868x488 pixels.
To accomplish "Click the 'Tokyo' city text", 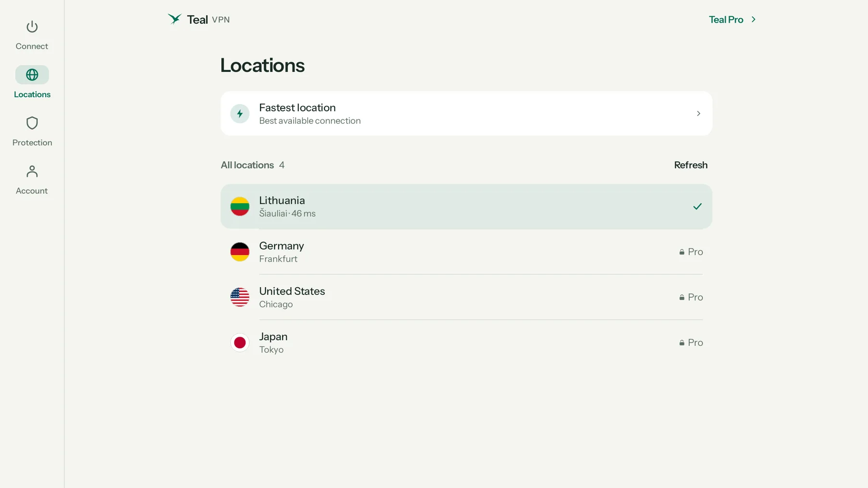I will pos(271,350).
